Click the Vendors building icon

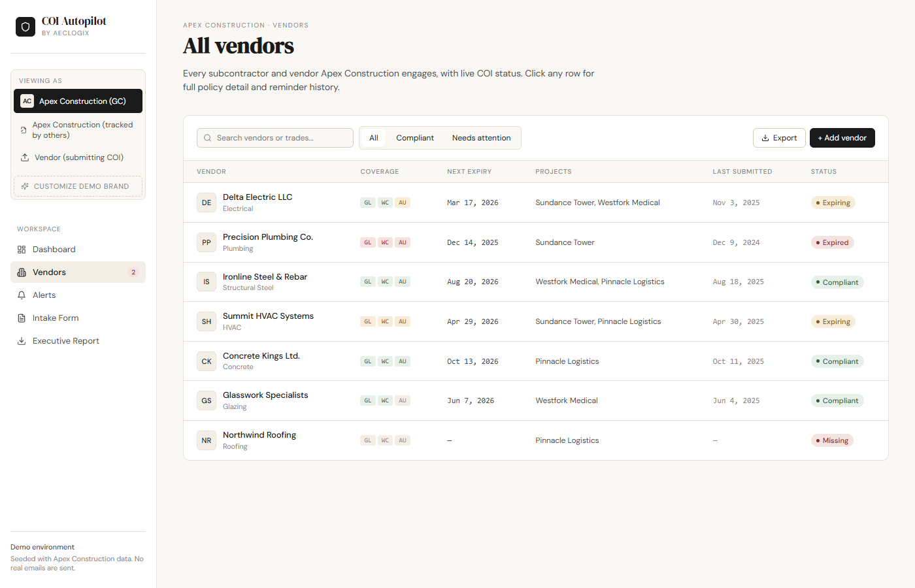coord(22,272)
